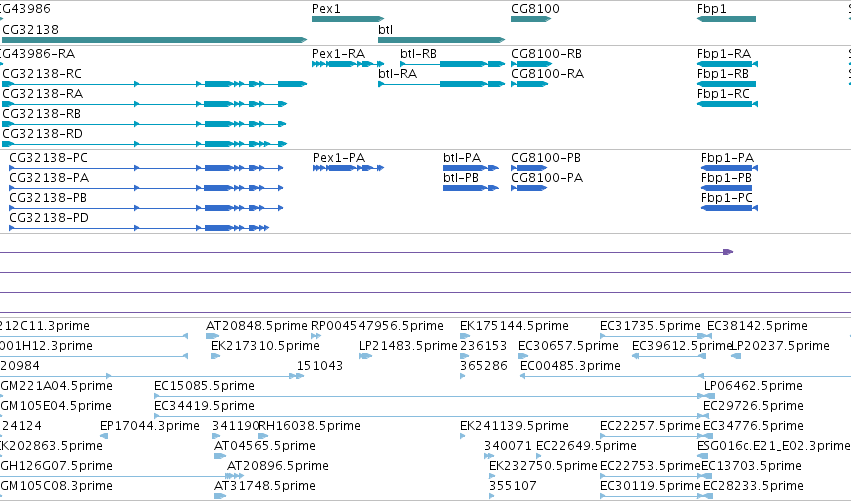Click the EC31735.5prime EST
Screen dimensions: 851x501
click(x=653, y=336)
